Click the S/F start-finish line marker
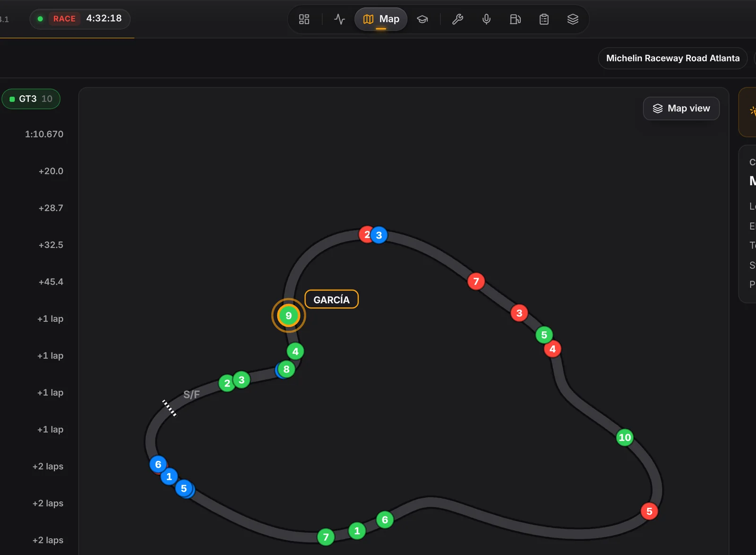The image size is (756, 555). (169, 408)
